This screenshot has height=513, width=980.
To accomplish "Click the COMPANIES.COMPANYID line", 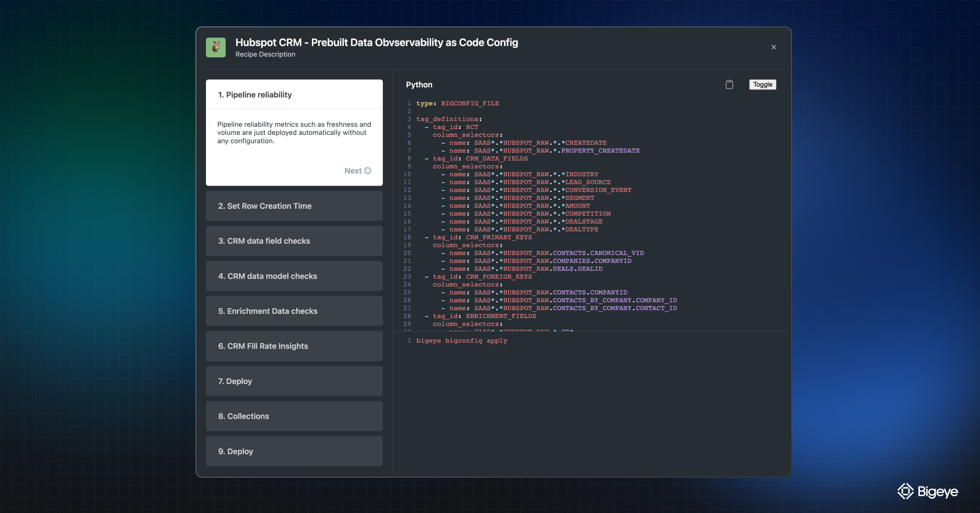I will point(536,261).
